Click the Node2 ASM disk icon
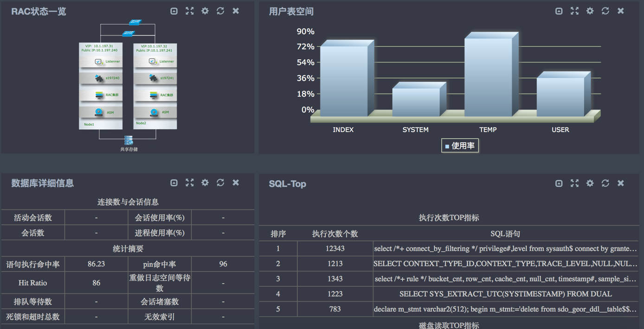644x329 pixels. click(154, 112)
